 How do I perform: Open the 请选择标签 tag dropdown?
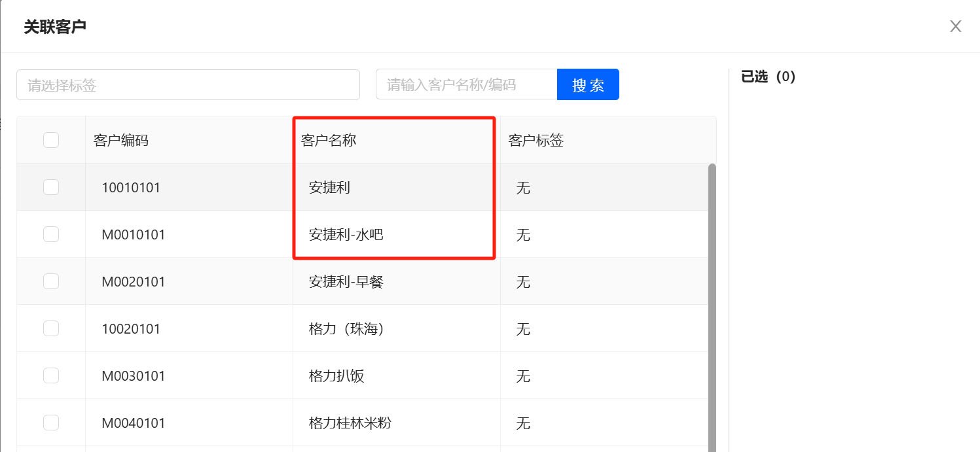click(x=188, y=85)
